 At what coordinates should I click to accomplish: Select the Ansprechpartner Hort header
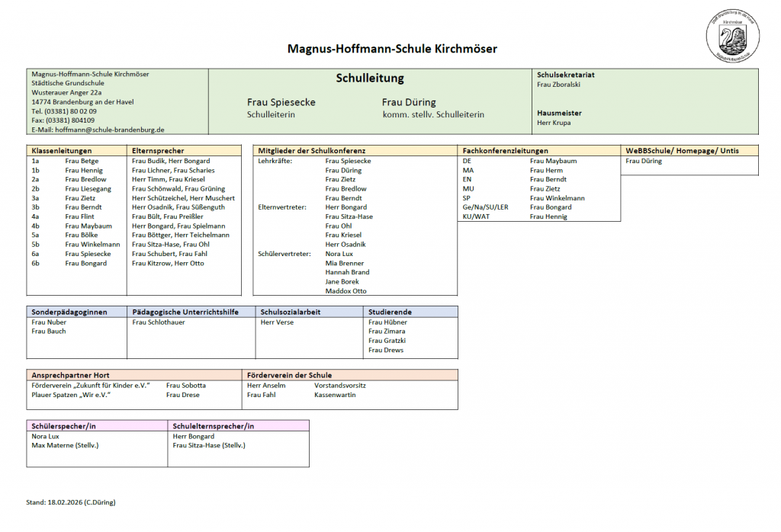pyautogui.click(x=70, y=375)
